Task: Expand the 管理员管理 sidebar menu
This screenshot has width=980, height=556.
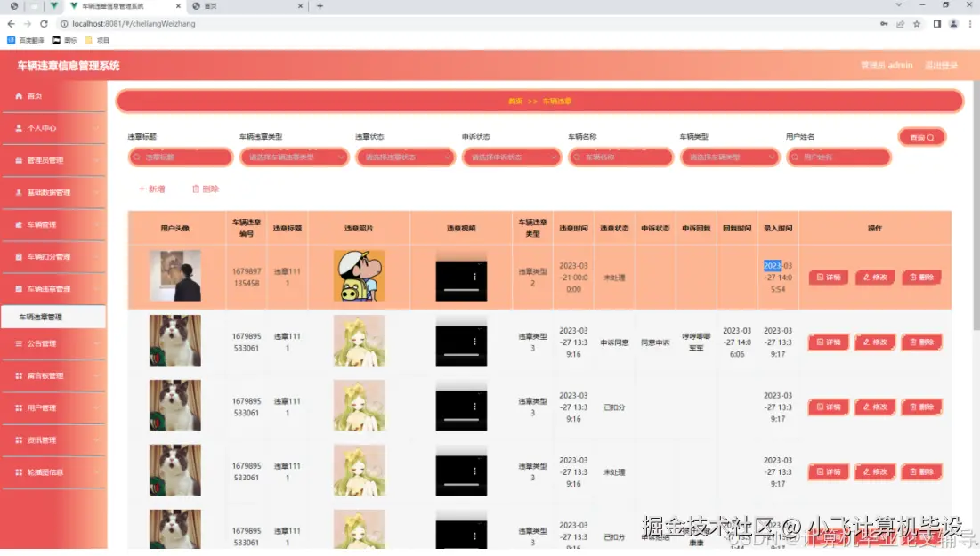Action: (53, 160)
